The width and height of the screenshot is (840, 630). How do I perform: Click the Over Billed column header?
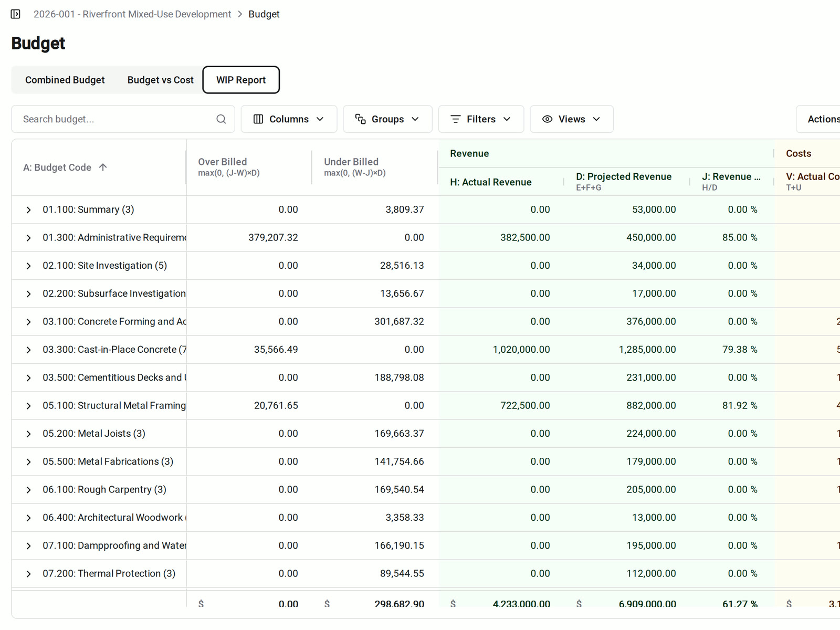click(249, 167)
